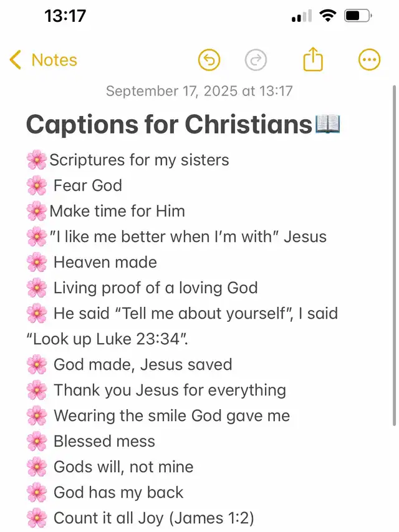Tap the cellular signal bars
The height and width of the screenshot is (532, 399).
[x=301, y=17]
